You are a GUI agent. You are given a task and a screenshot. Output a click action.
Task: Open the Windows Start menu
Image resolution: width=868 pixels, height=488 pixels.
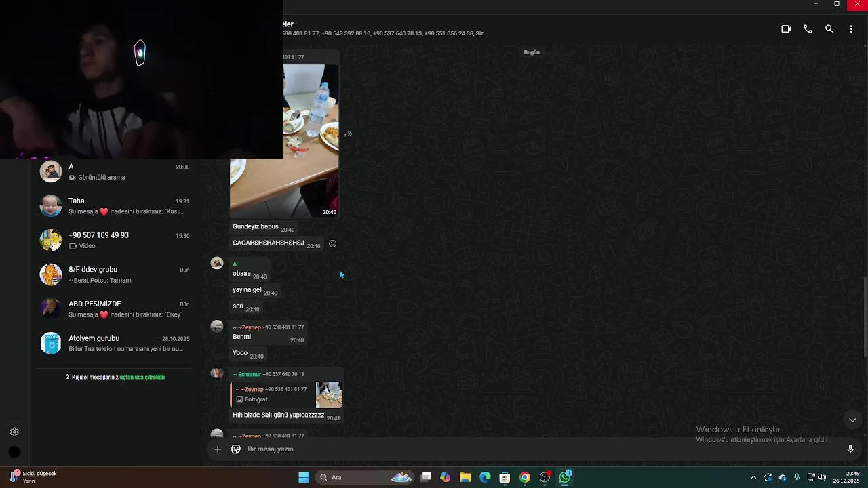304,477
